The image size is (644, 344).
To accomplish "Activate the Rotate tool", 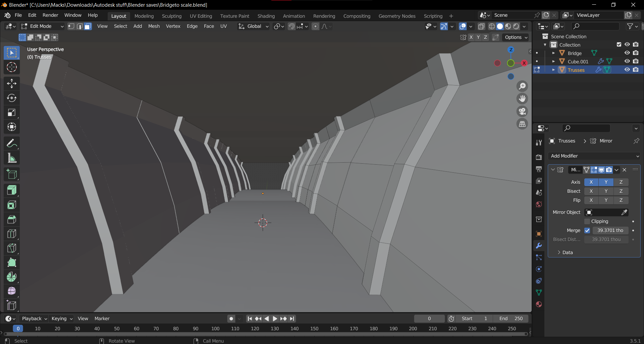I will pyautogui.click(x=12, y=98).
